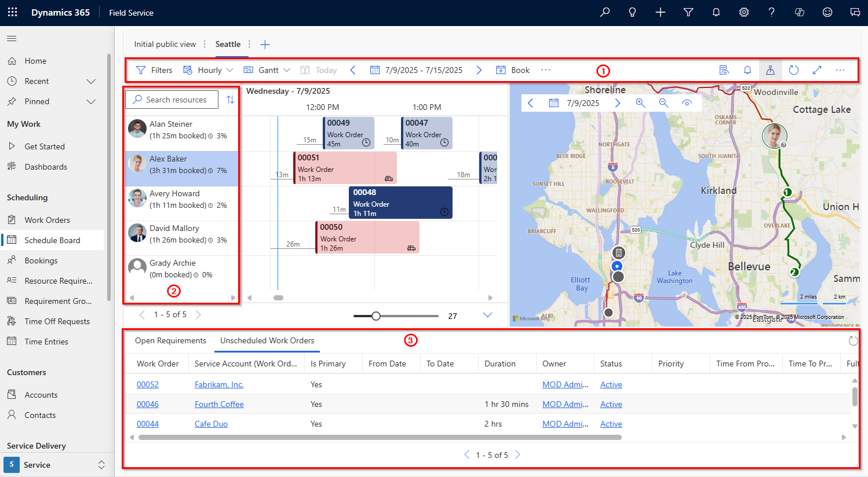
Task: Open the app launcher waffle icon
Action: coord(13,12)
